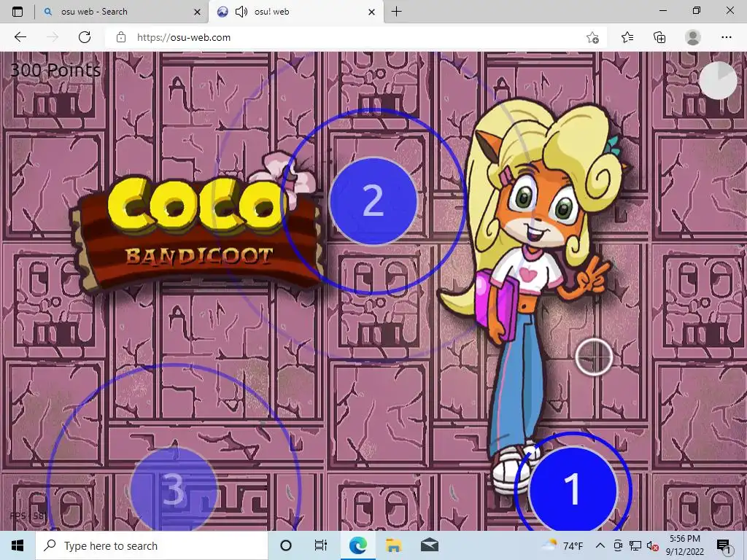Screen dimensions: 747x560
Task: Hit the blue circle numbered 1
Action: [x=573, y=489]
